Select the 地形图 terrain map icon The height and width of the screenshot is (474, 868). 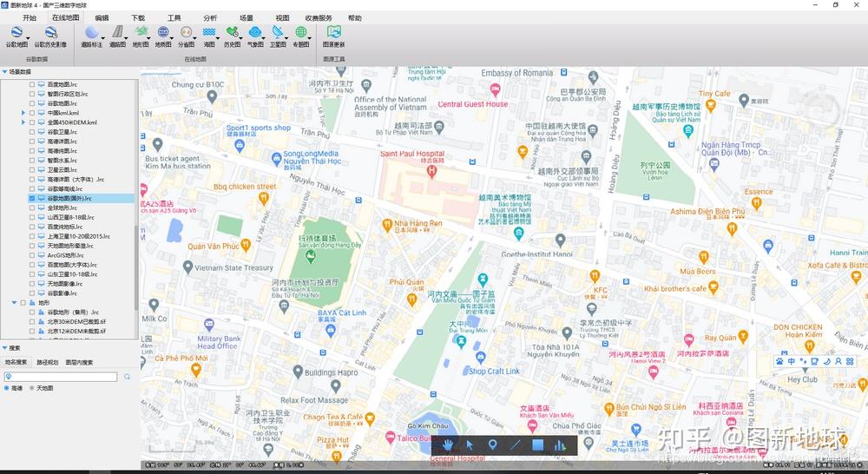(x=141, y=32)
